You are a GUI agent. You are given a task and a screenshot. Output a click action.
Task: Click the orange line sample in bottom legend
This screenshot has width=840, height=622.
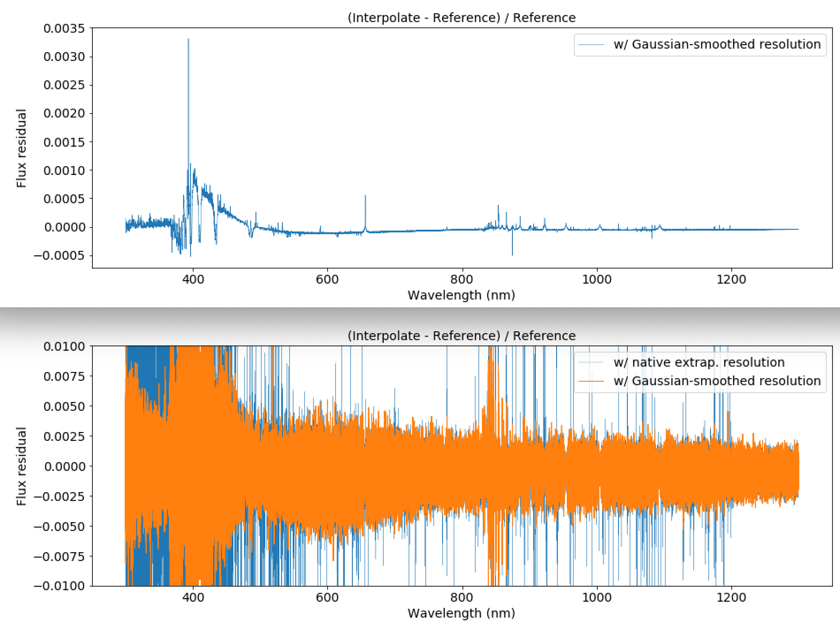pos(591,381)
